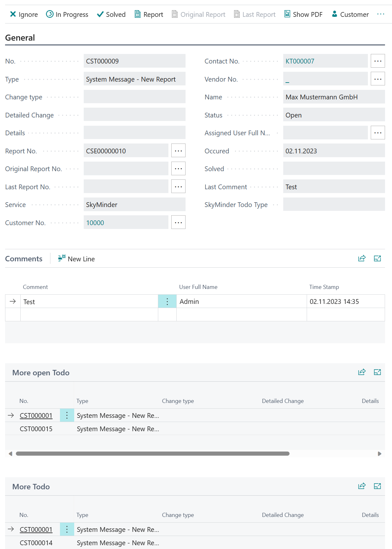
Task: Open lookup for Contact No. field
Action: (x=377, y=61)
